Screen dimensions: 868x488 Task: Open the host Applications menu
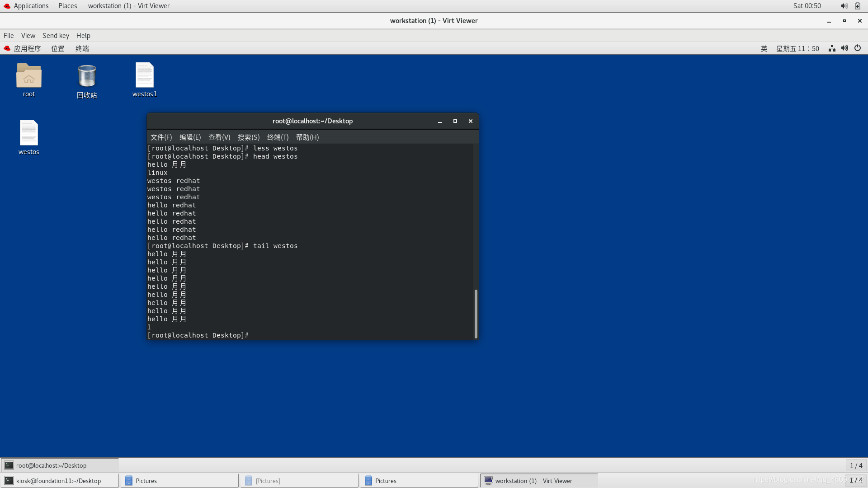pyautogui.click(x=31, y=6)
